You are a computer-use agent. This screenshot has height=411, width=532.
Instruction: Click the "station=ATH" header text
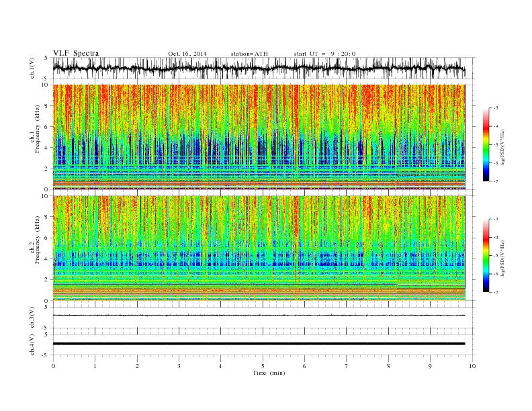pyautogui.click(x=249, y=54)
